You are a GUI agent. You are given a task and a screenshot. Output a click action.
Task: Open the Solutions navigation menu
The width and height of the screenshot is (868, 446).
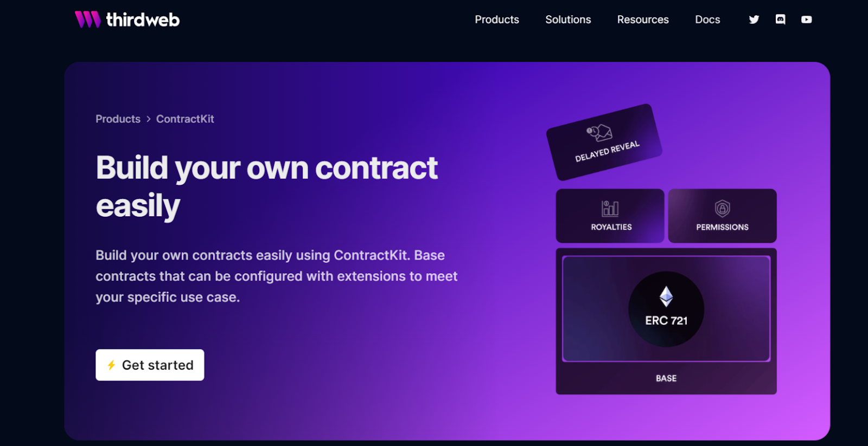(567, 19)
